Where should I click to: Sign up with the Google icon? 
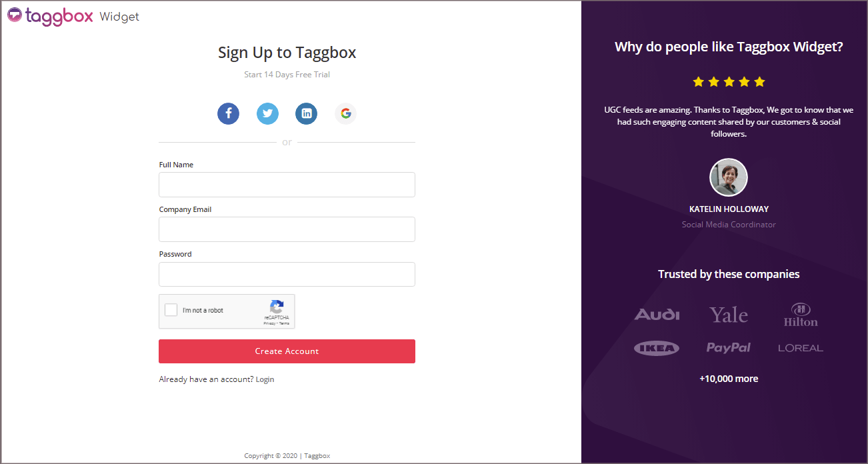coord(345,113)
